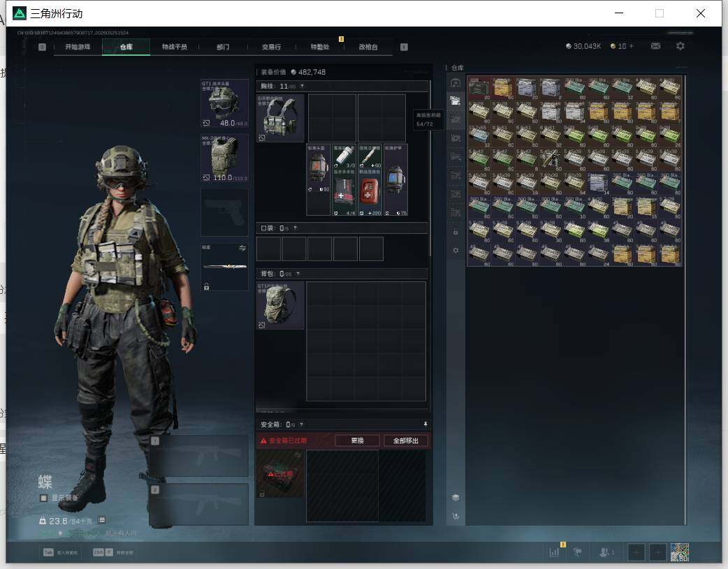Click next-tab key icon right of 改枪台
The height and width of the screenshot is (569, 728).
[404, 47]
